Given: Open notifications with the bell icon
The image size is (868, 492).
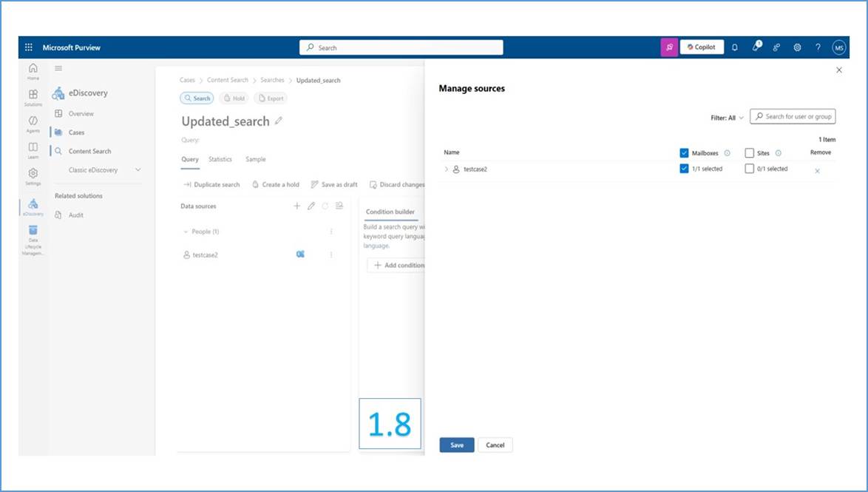Looking at the screenshot, I should coord(735,47).
